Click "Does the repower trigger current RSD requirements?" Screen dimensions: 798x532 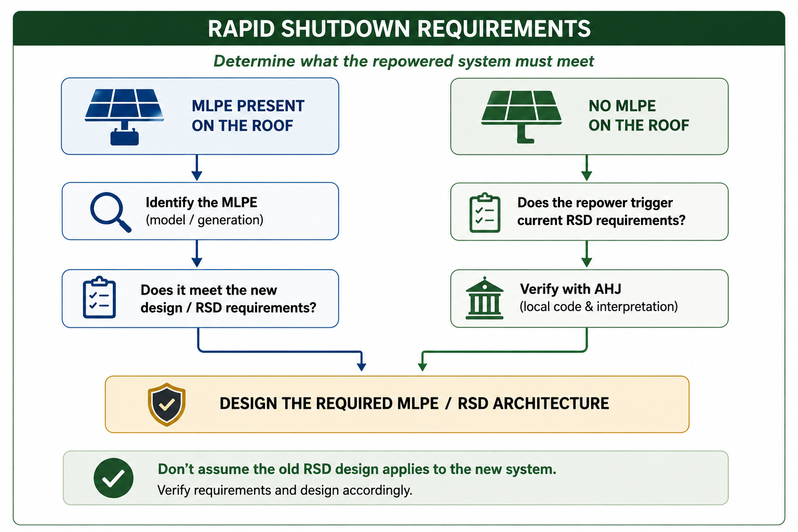point(601,211)
